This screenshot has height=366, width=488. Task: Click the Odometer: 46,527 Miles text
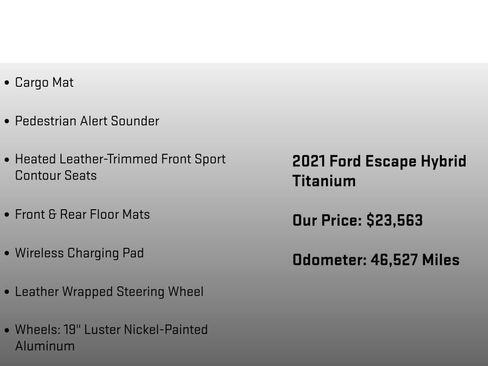376,260
